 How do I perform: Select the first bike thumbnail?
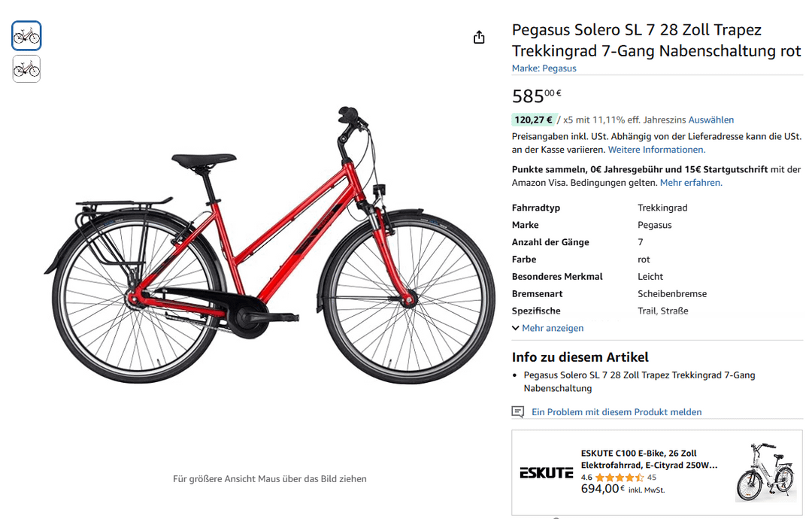pyautogui.click(x=26, y=36)
